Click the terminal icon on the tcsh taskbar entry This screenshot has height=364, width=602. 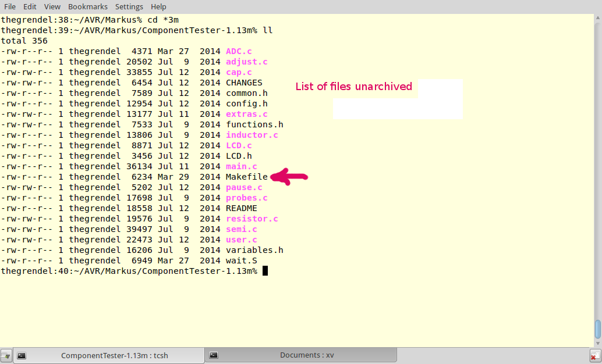22,355
